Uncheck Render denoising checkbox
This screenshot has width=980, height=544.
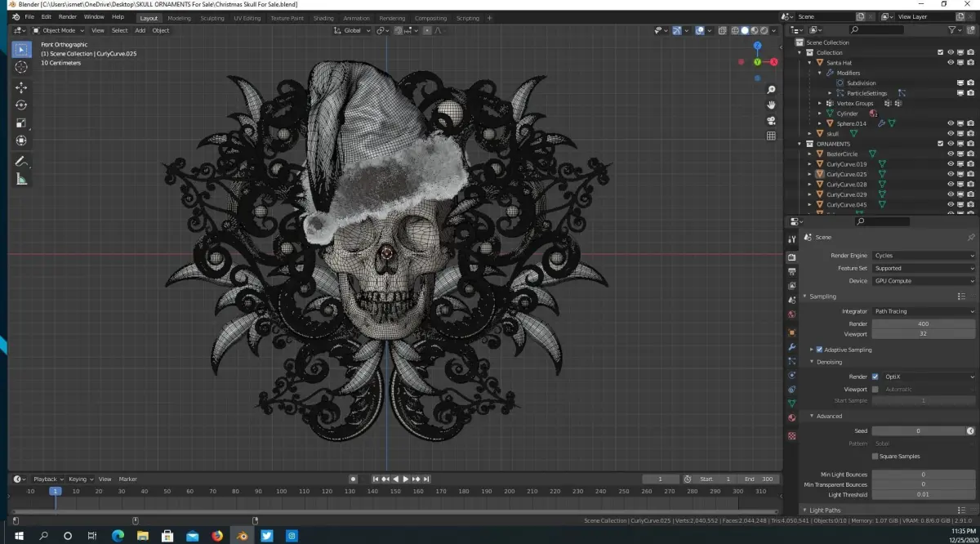coord(875,377)
